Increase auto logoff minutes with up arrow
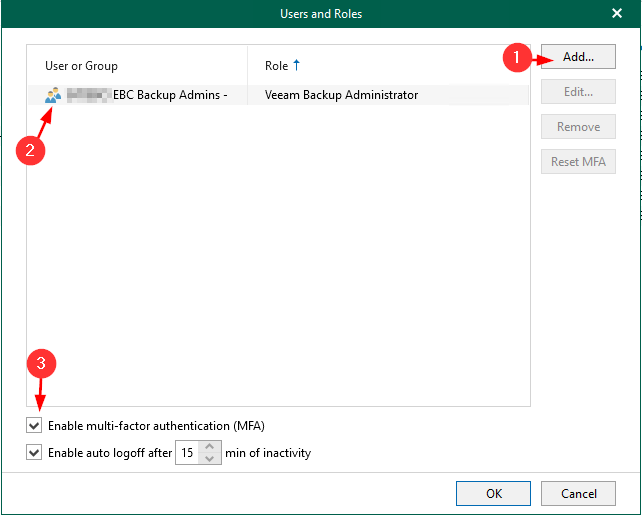The width and height of the screenshot is (642, 518). tap(210, 447)
